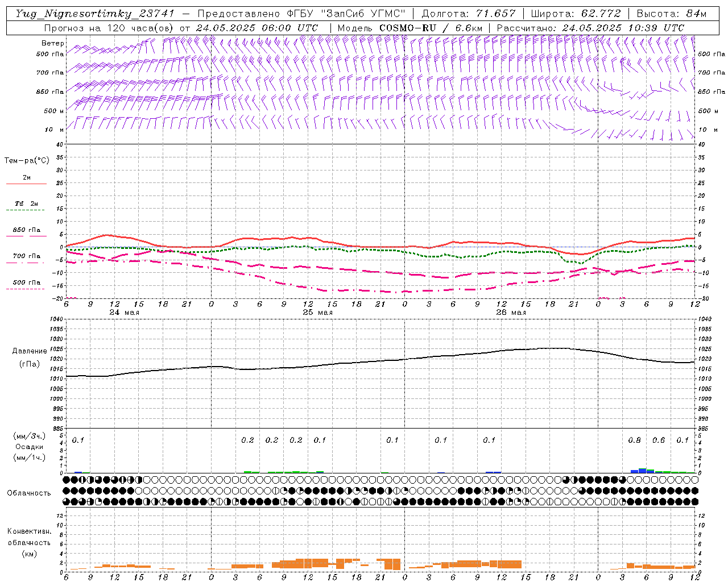Viewport: 728px width, 582px height.
Task: Click the station title Yug_Nignesortimky_23741
Action: click(94, 14)
